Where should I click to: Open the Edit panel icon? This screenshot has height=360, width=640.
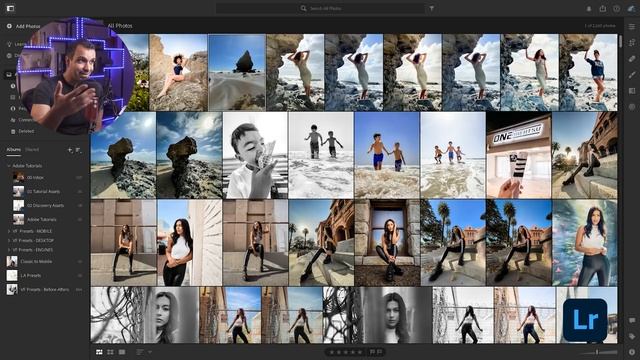pos(632,27)
